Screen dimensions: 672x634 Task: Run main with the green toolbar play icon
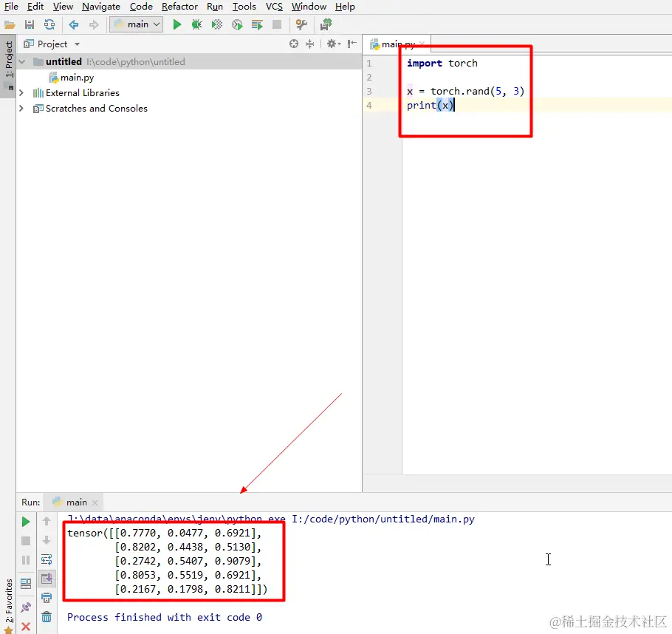point(176,25)
